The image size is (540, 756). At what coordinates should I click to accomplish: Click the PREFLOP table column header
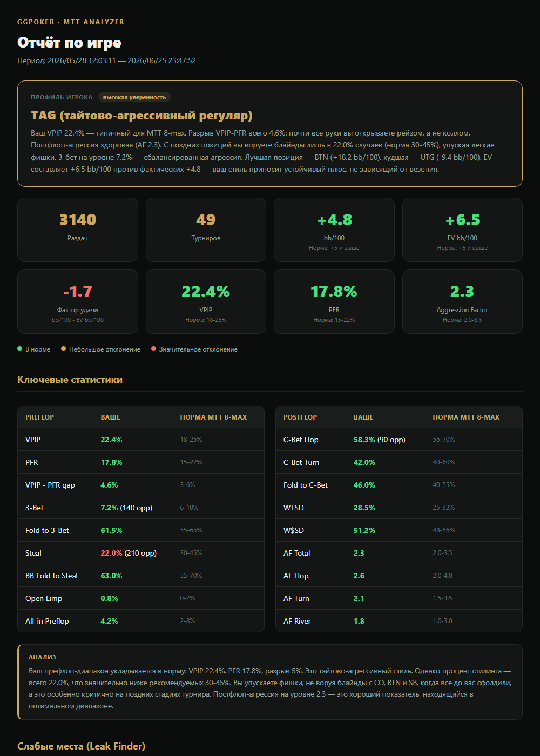pyautogui.click(x=39, y=417)
